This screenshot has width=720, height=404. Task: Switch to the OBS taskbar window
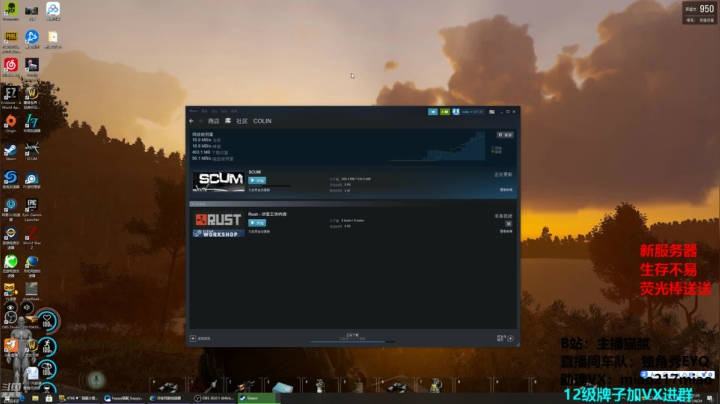tap(214, 398)
